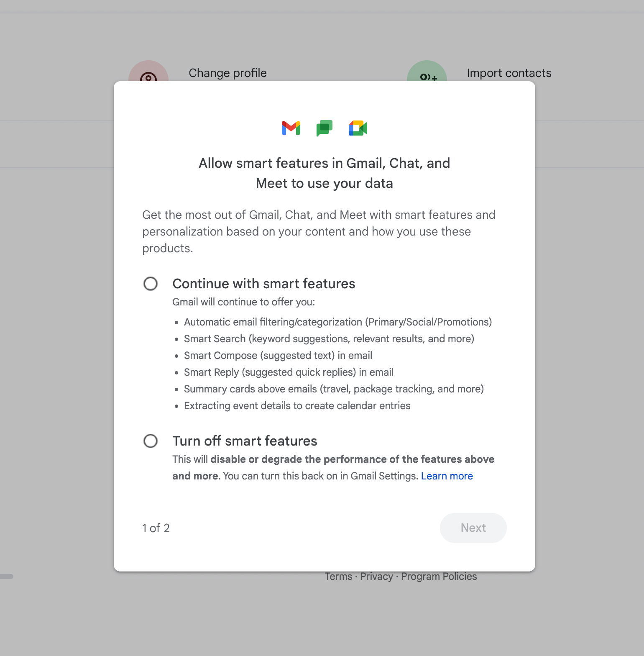The image size is (644, 656).
Task: Click the "Continue with smart features" heading text
Action: [264, 284]
